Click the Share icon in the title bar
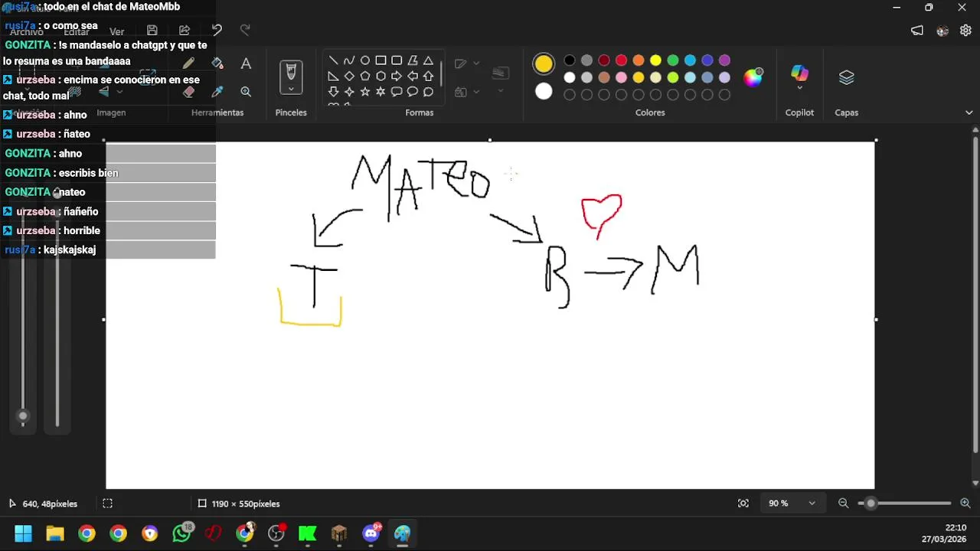Screen dimensions: 980x551 pos(185,30)
